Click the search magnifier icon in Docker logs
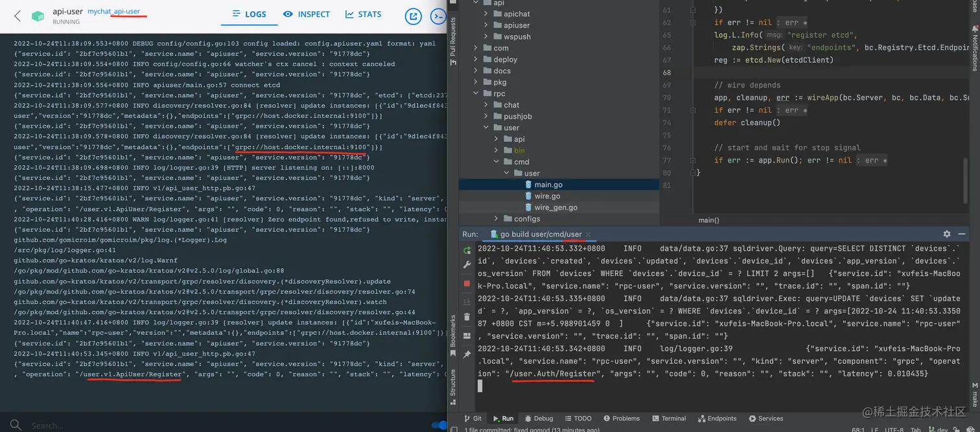The height and width of the screenshot is (432, 980). [16, 426]
